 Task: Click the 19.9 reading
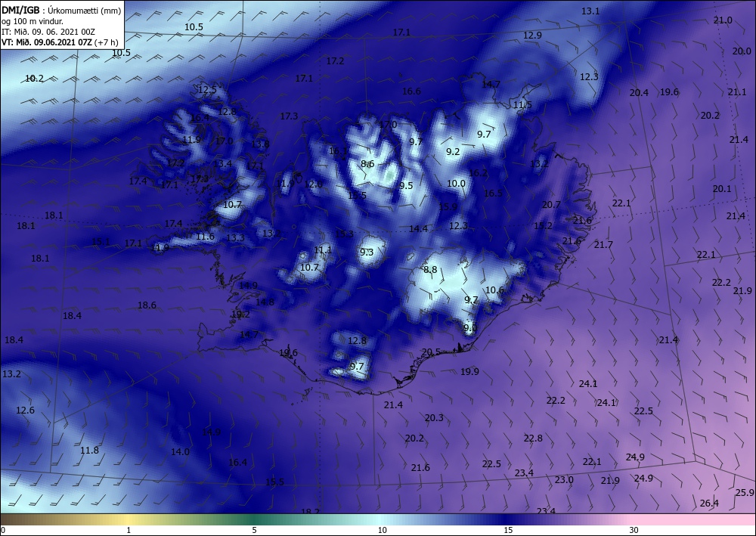coord(469,371)
